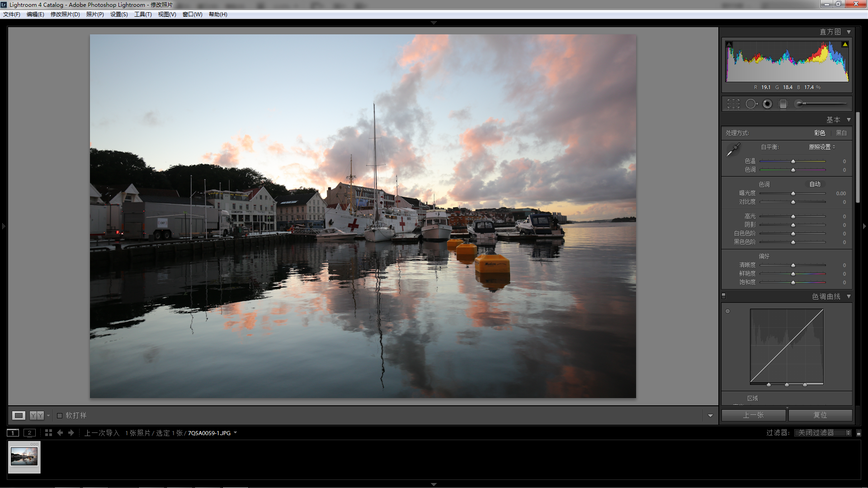The height and width of the screenshot is (488, 868).
Task: Open the 白平衡 原照设置 preset dropdown
Action: point(821,147)
